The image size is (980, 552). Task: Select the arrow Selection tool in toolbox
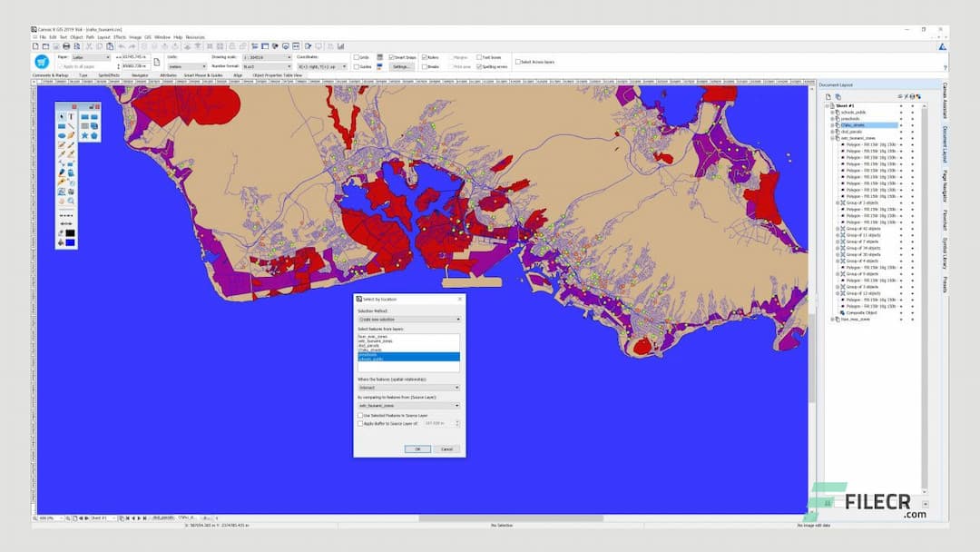coord(61,116)
